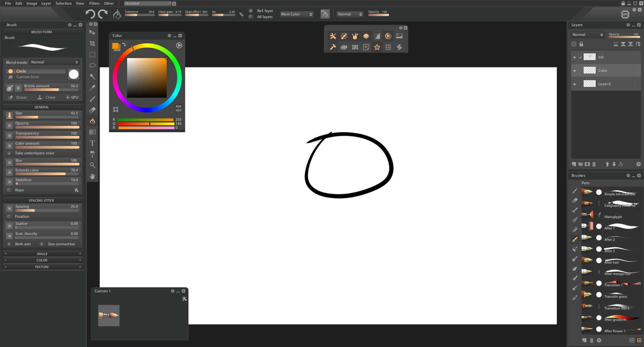This screenshot has width=644, height=347.
Task: Click the star favorites panel icon
Action: [377, 47]
